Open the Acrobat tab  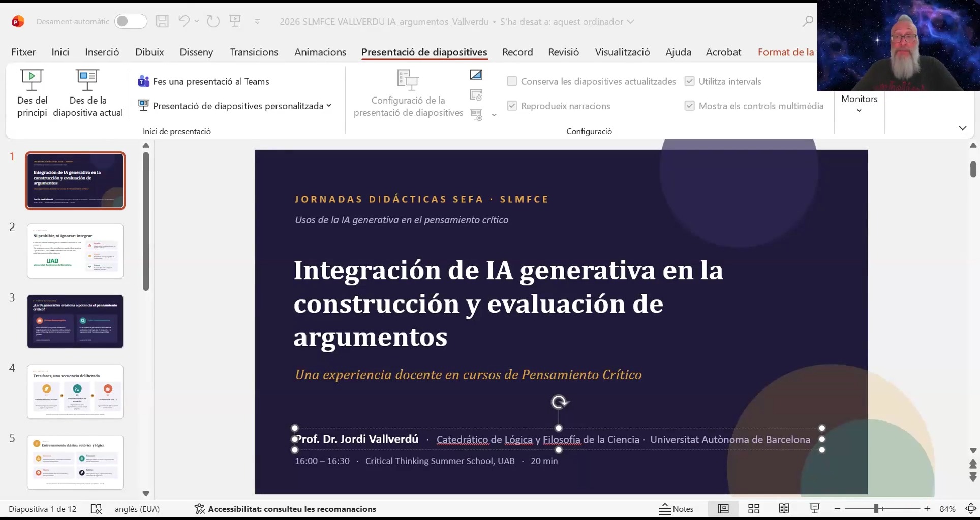pos(723,52)
